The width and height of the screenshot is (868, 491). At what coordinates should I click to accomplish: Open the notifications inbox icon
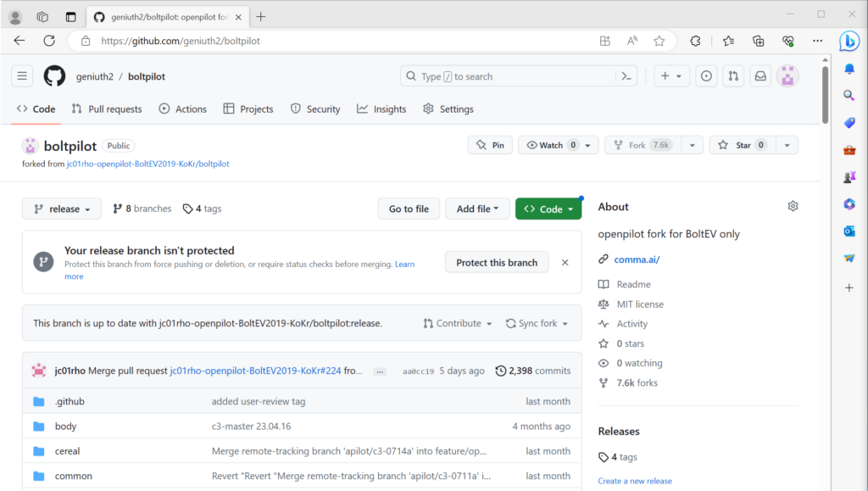pyautogui.click(x=760, y=76)
